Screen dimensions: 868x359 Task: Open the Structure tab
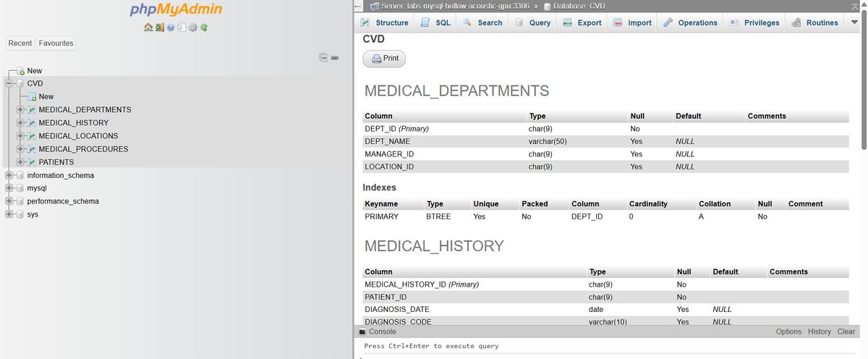point(385,22)
